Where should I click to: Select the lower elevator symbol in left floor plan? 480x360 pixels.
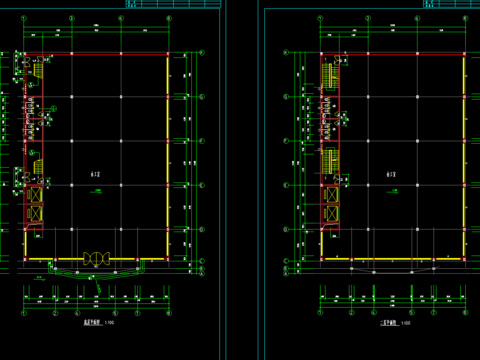click(x=35, y=213)
